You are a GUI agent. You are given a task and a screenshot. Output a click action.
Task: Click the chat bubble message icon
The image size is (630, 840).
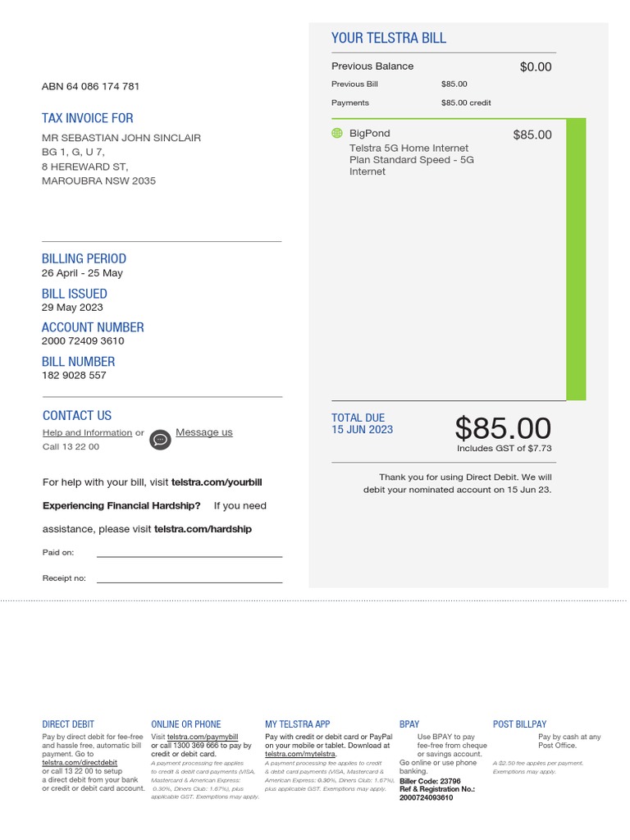click(x=160, y=440)
